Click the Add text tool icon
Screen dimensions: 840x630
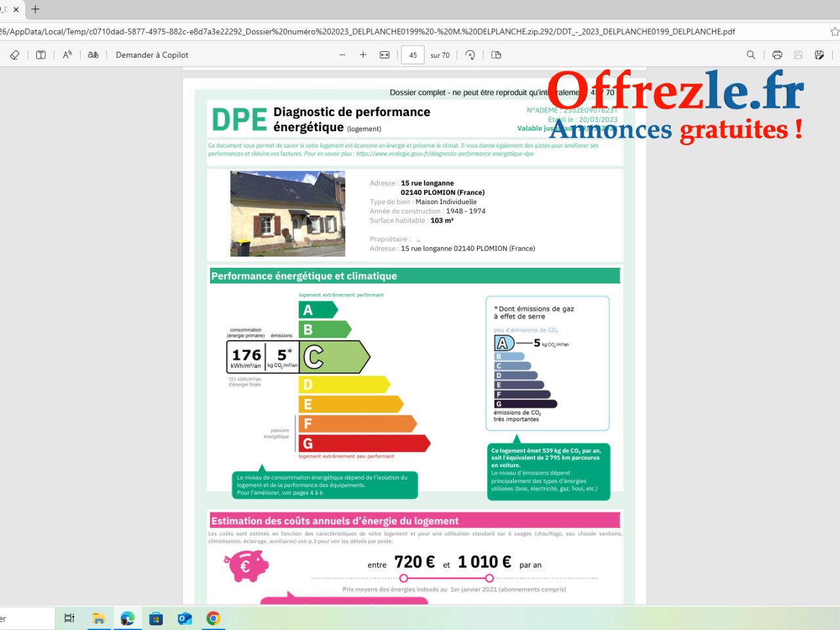click(41, 55)
